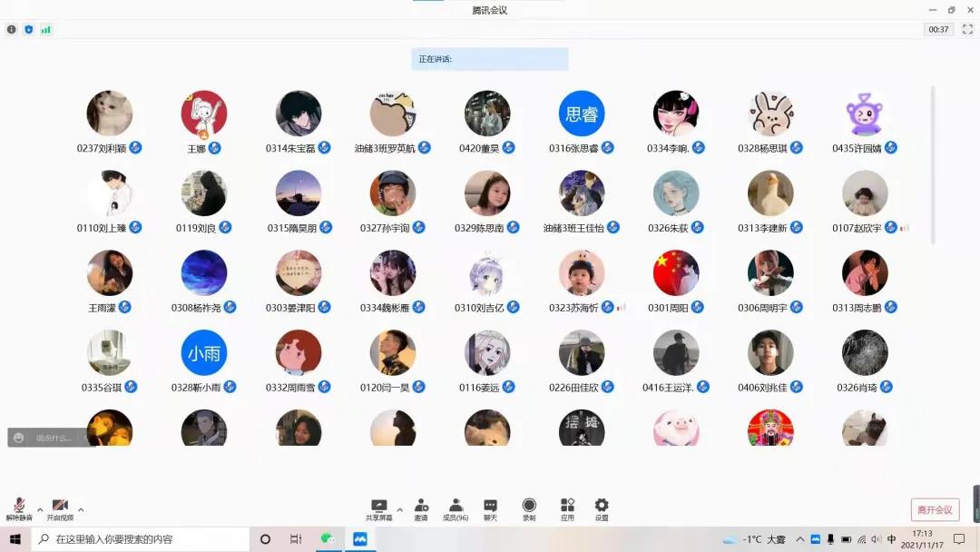Select participant avatar 0316张思睿
Image resolution: width=980 pixels, height=552 pixels.
pyautogui.click(x=582, y=113)
